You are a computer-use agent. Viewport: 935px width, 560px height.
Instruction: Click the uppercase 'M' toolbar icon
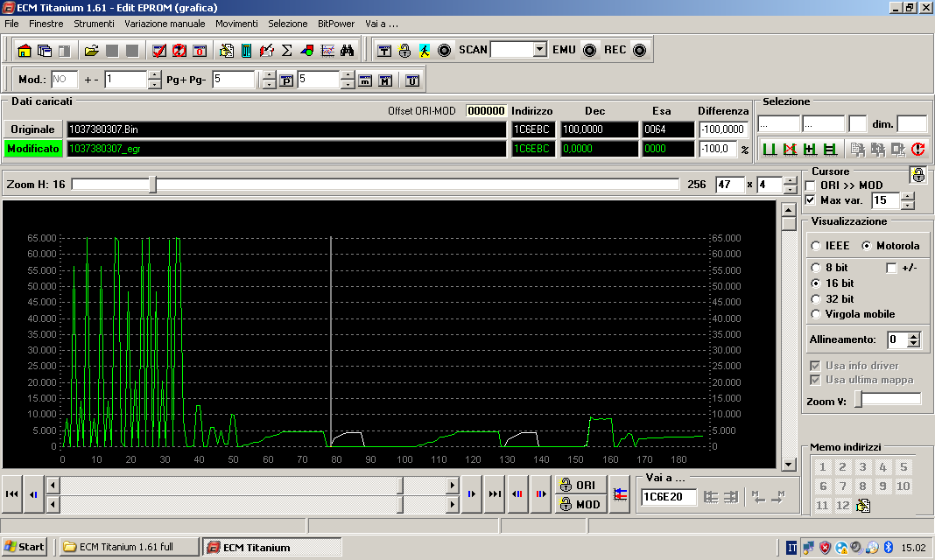tap(386, 80)
